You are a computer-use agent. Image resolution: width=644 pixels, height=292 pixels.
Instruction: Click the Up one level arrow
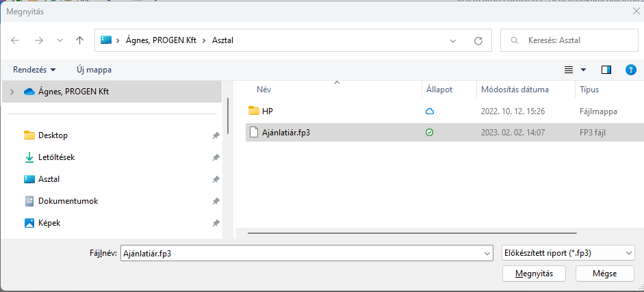[79, 40]
